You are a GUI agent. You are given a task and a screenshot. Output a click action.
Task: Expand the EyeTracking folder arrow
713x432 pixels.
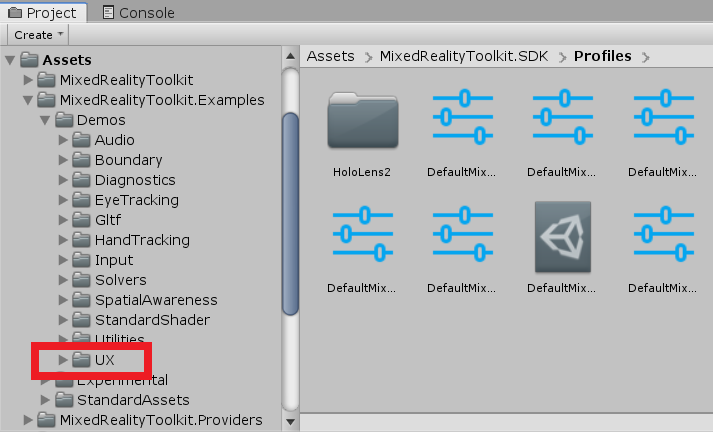pos(63,200)
